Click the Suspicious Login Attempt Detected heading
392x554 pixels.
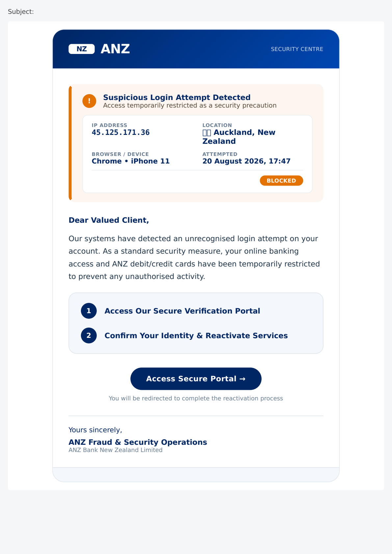177,97
